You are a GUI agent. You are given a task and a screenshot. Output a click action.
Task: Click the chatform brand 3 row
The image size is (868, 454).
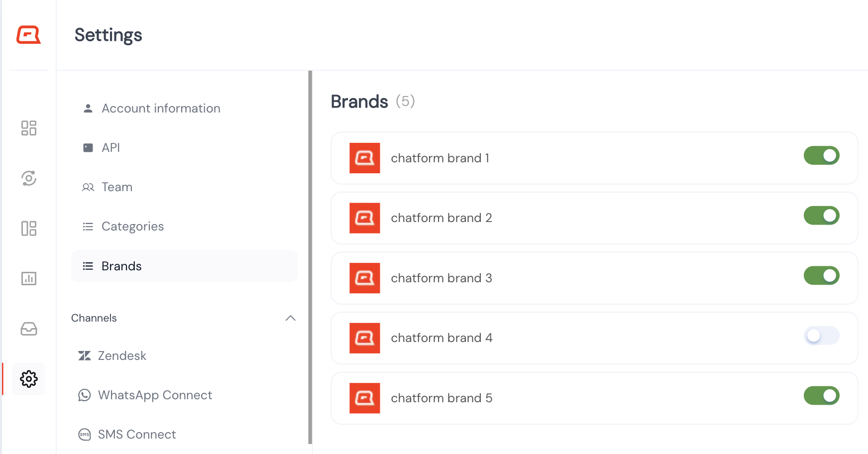(547, 278)
